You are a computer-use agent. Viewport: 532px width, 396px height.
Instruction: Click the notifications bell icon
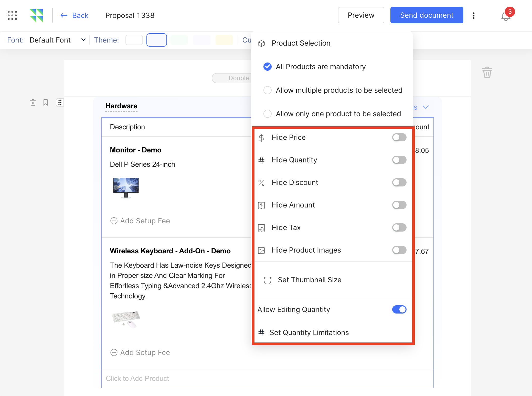coord(505,16)
